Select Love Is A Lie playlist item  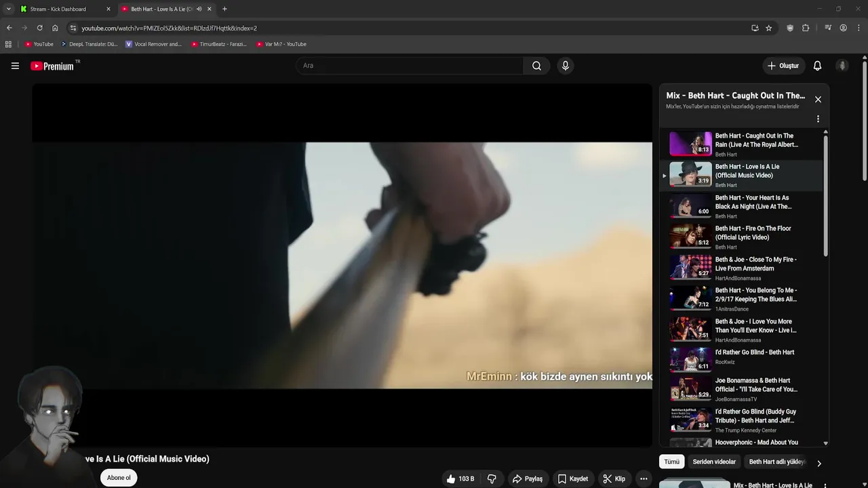coord(741,175)
